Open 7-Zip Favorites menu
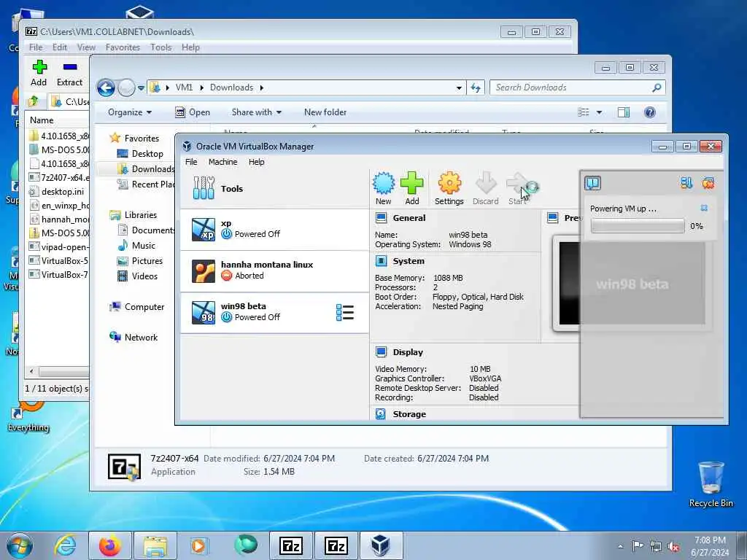Viewport: 747px width, 560px height. coord(123,47)
